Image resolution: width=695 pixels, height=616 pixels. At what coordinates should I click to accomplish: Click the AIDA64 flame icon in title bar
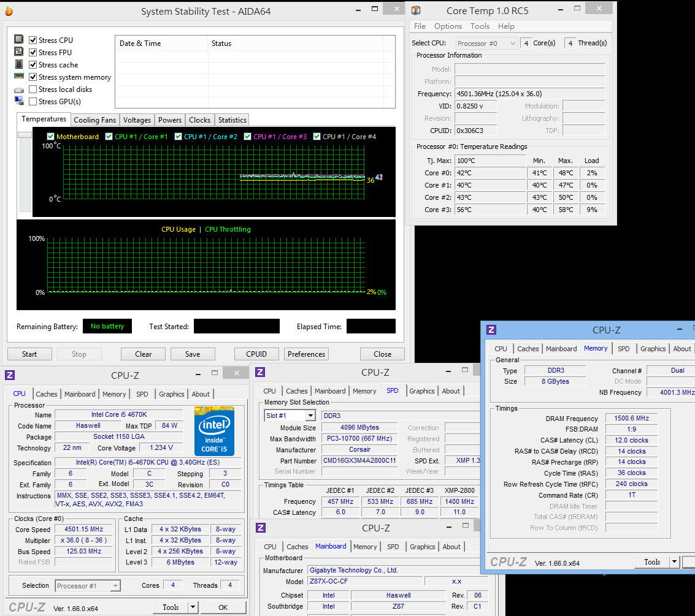(9, 11)
